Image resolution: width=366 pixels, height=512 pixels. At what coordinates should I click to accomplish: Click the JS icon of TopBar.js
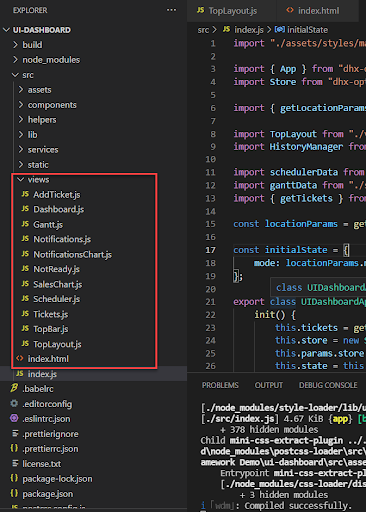(25, 328)
